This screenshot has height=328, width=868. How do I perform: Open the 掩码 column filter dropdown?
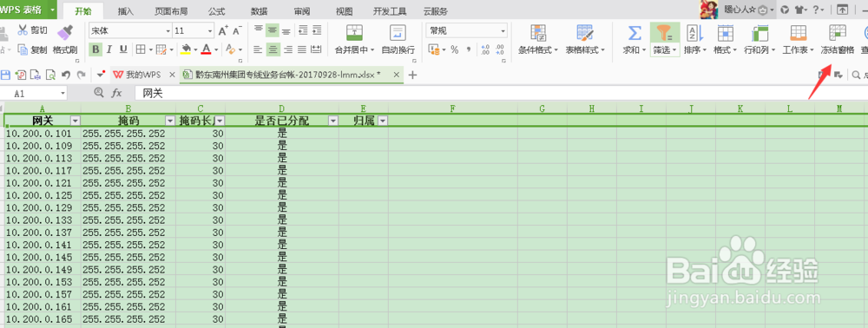(x=170, y=121)
